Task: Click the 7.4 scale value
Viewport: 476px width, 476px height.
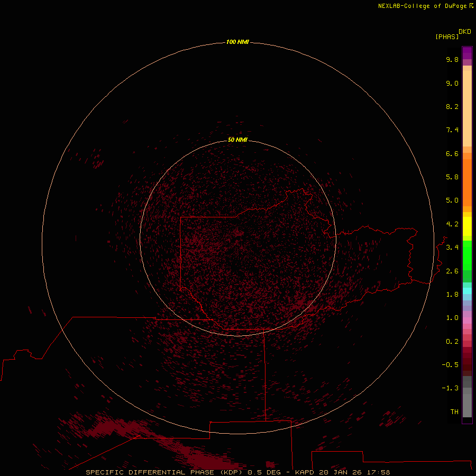Action: pos(452,130)
